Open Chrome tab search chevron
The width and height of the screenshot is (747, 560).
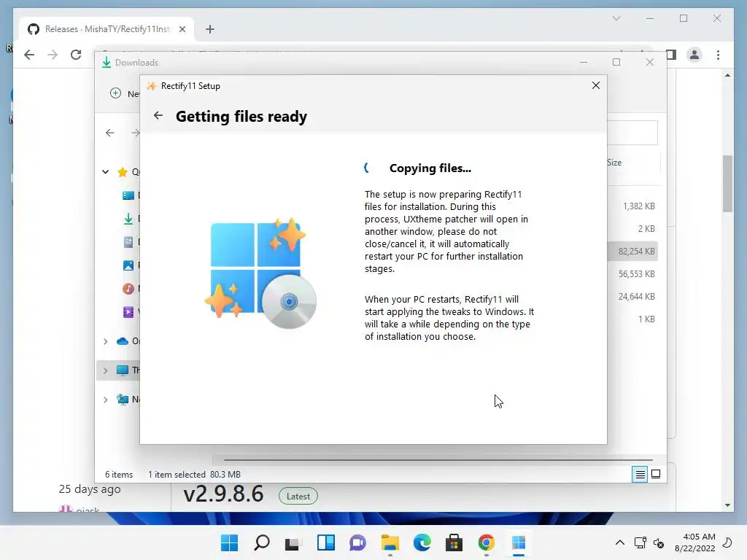pyautogui.click(x=616, y=18)
